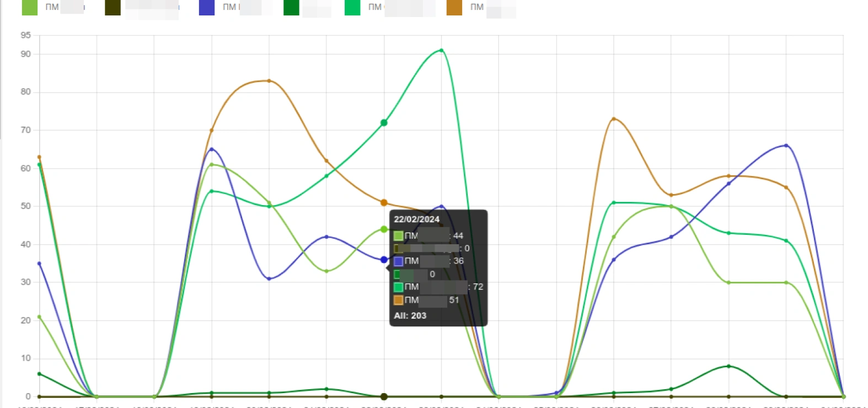868x408 pixels.
Task: Click tooltip blue swatch
Action: 399,261
